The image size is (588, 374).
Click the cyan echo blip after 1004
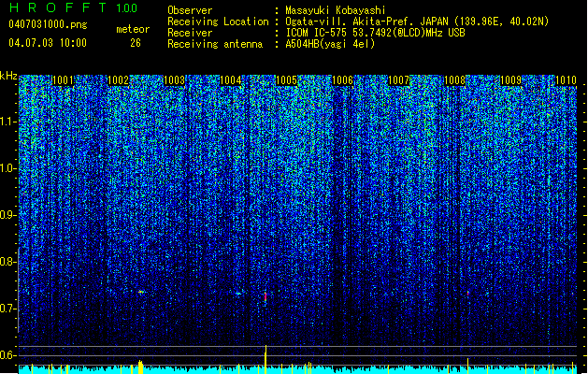238,294
